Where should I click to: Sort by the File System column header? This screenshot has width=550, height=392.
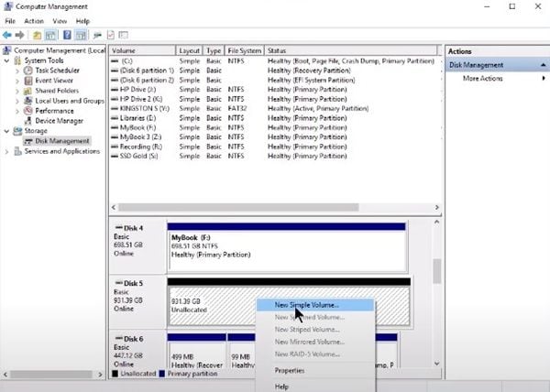pyautogui.click(x=244, y=50)
